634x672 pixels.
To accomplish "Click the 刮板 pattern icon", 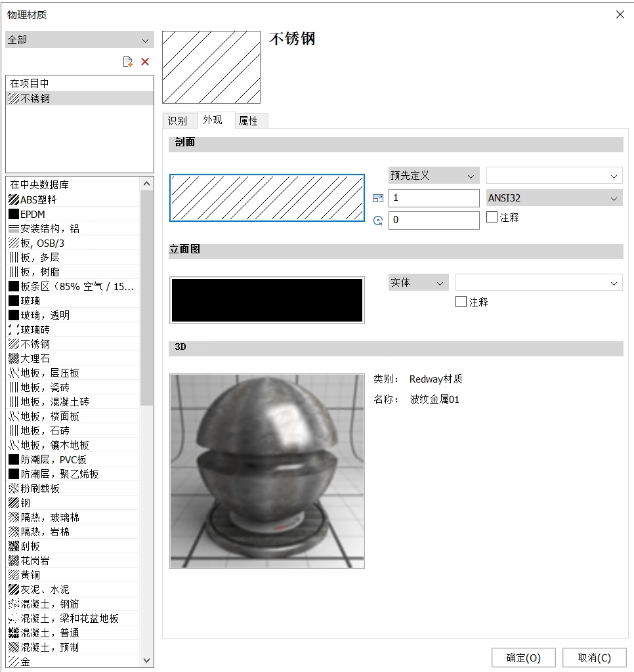I will [x=14, y=546].
